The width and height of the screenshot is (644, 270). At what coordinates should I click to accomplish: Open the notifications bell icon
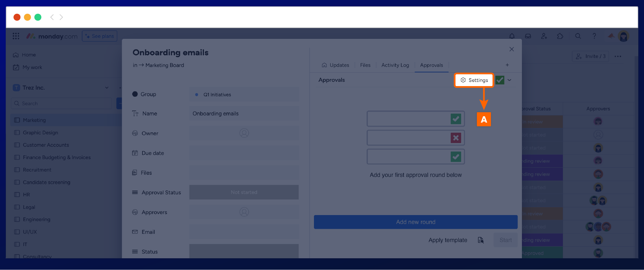pos(512,36)
